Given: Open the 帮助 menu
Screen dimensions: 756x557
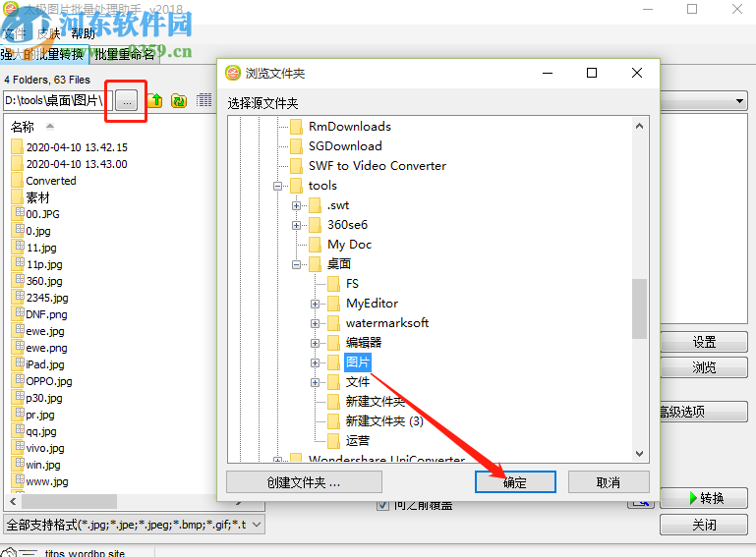Looking at the screenshot, I should (83, 33).
